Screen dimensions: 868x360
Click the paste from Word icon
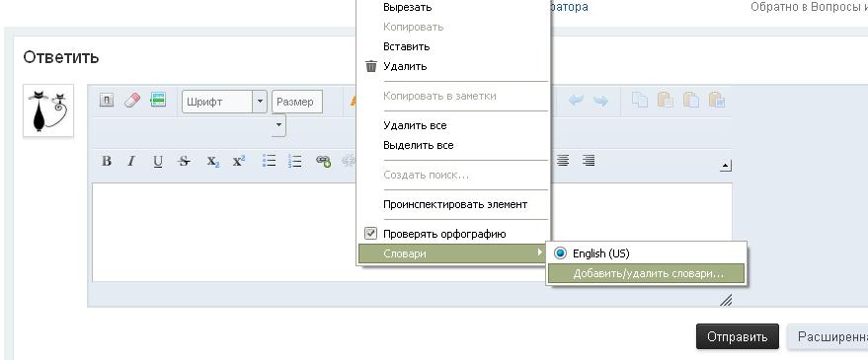pyautogui.click(x=717, y=100)
